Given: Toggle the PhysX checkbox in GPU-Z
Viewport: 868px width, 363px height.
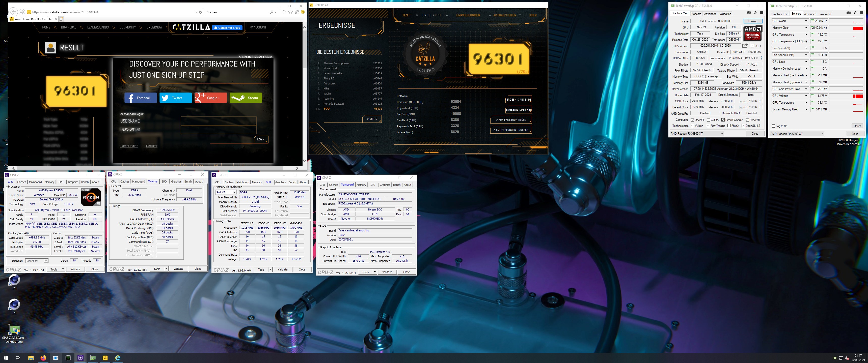Looking at the screenshot, I should pyautogui.click(x=729, y=126).
